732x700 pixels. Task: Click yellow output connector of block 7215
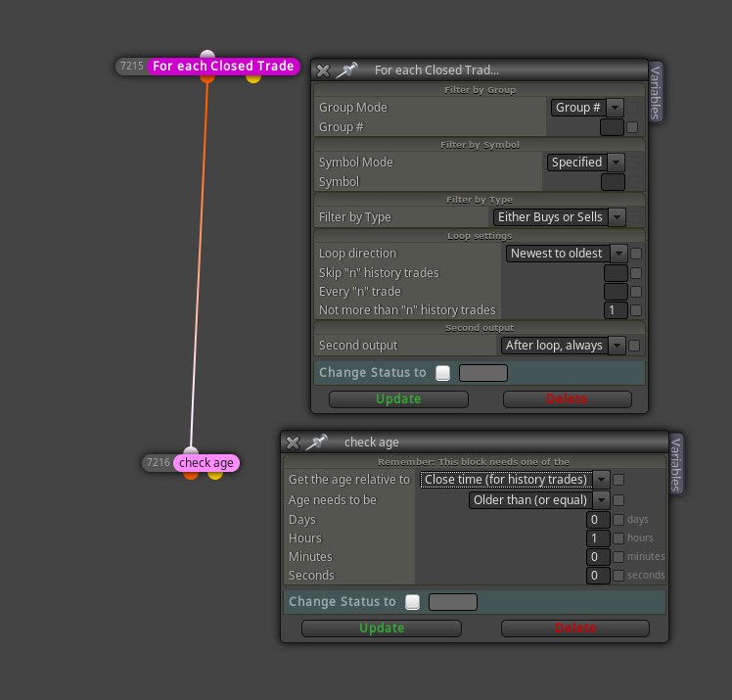tap(253, 78)
